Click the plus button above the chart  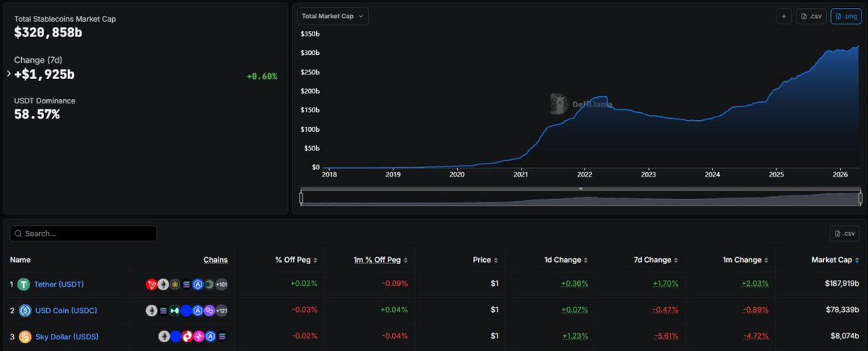pyautogui.click(x=783, y=16)
